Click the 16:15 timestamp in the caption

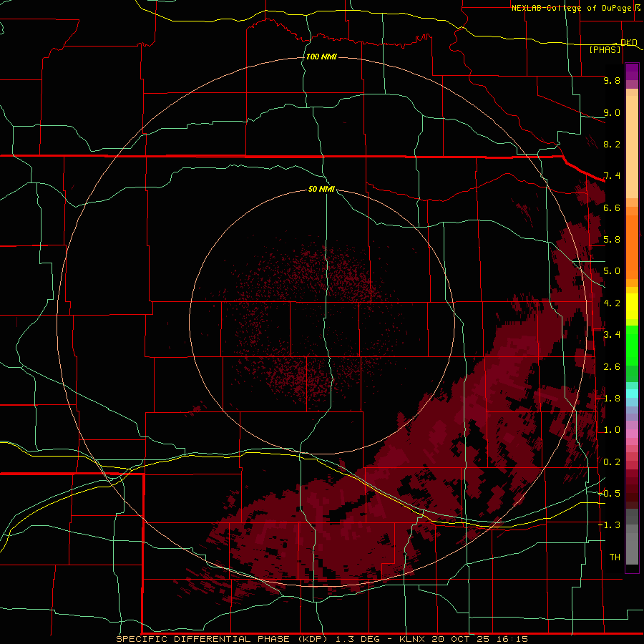pyautogui.click(x=512, y=639)
